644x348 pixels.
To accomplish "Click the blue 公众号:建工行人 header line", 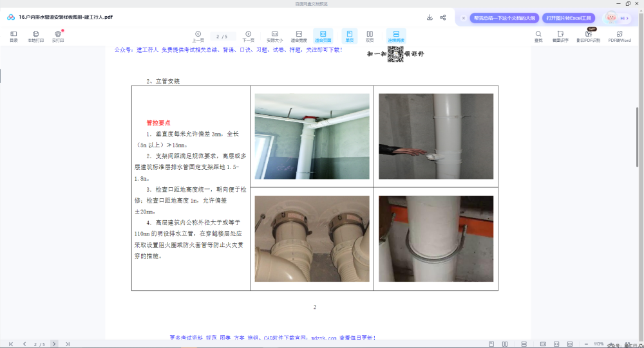I will (x=229, y=50).
